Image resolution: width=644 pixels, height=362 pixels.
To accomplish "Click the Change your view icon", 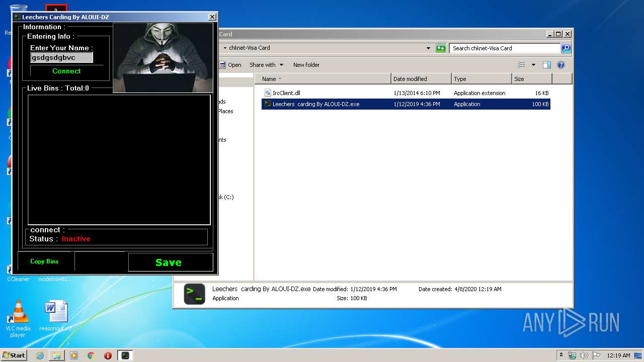I will 521,65.
